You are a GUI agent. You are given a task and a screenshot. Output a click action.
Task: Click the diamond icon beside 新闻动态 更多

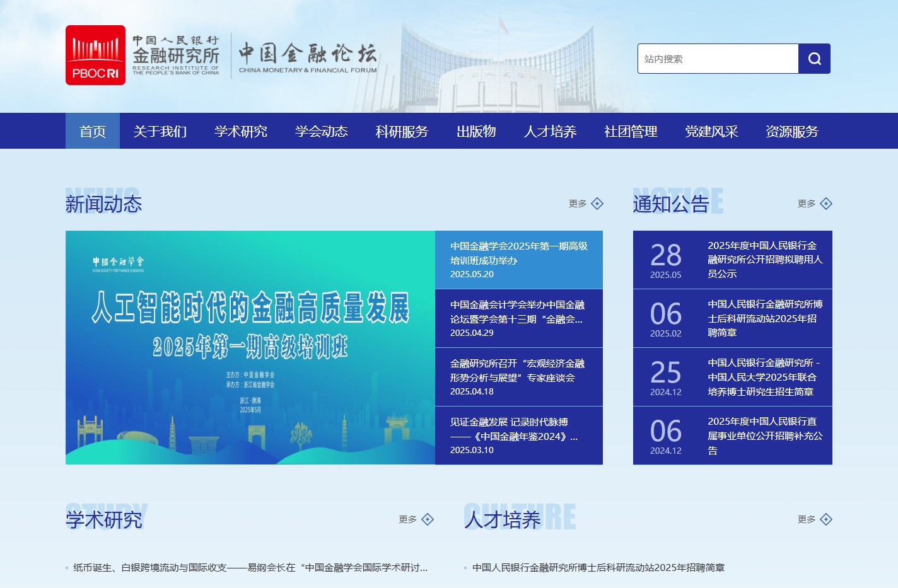coord(597,204)
